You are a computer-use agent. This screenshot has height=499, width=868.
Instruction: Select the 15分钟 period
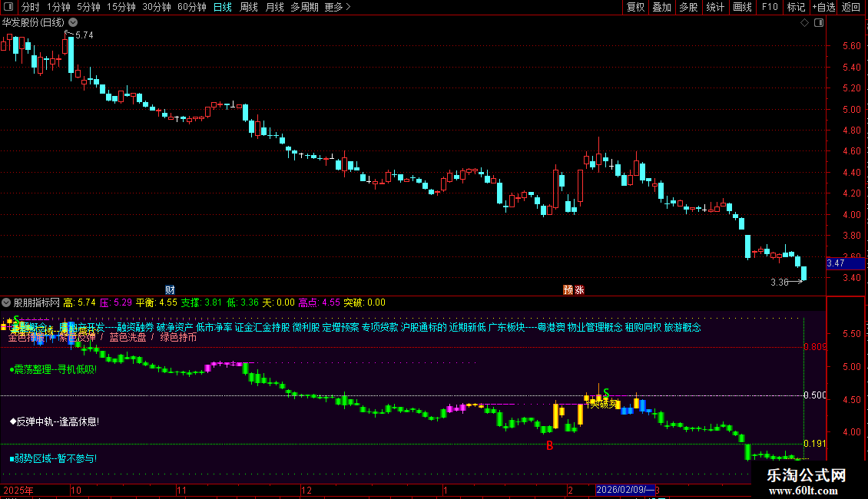click(121, 7)
